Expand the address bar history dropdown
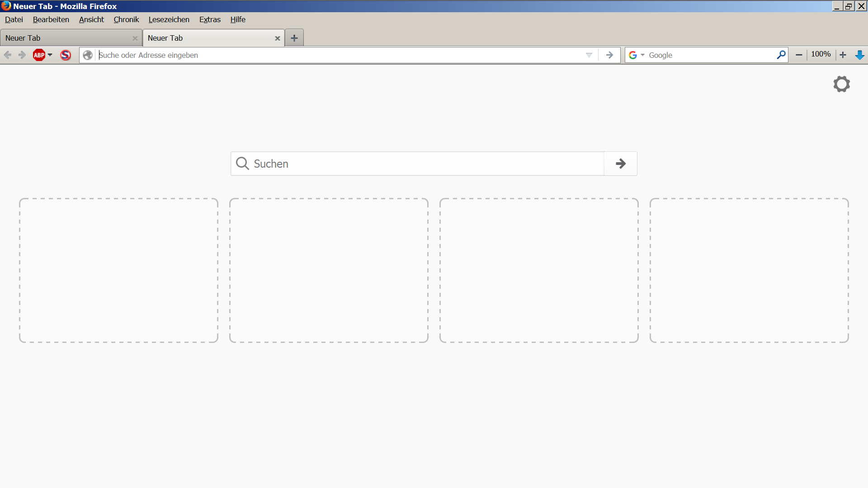This screenshot has width=868, height=488. pyautogui.click(x=589, y=55)
